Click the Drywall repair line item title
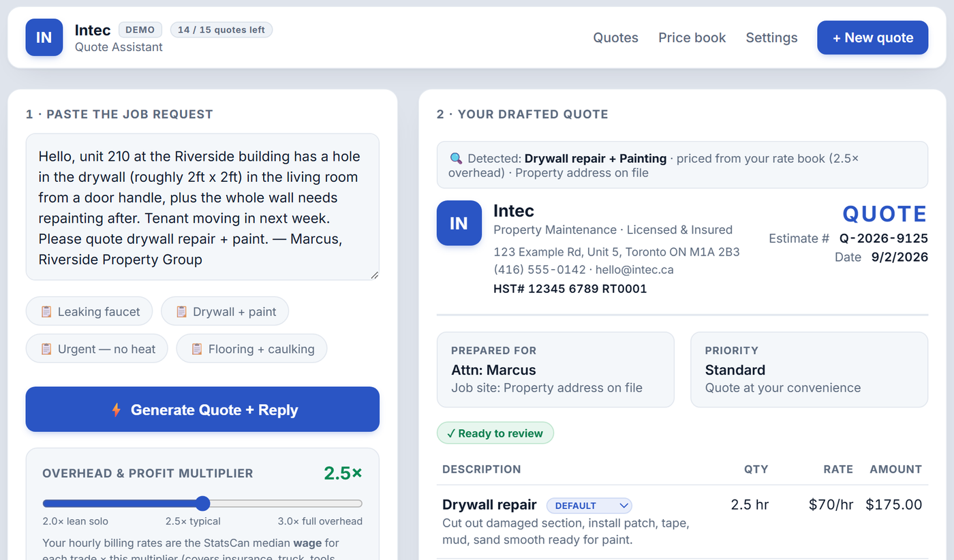This screenshot has height=560, width=954. (x=489, y=505)
